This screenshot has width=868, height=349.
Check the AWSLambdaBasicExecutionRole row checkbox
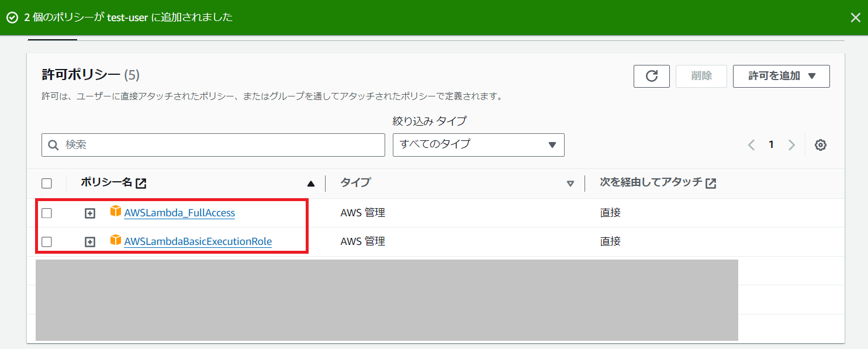pos(47,242)
